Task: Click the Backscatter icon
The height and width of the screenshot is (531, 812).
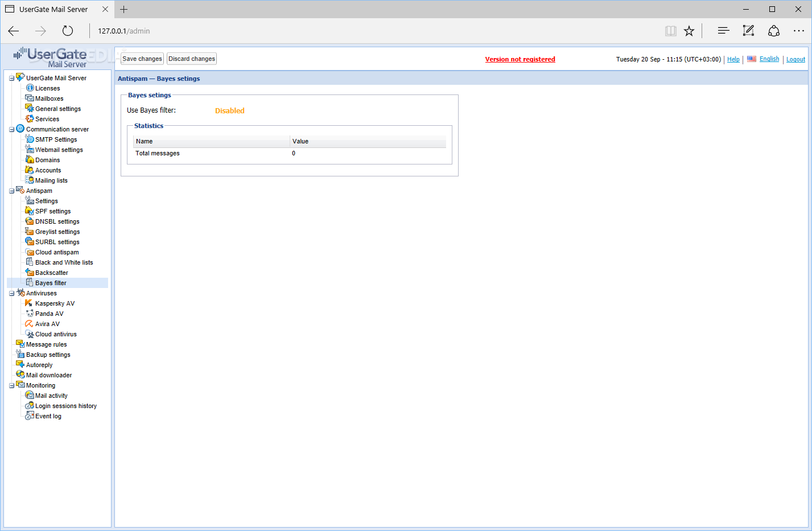Action: coord(30,272)
